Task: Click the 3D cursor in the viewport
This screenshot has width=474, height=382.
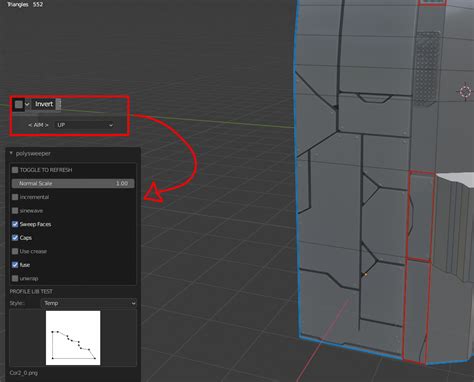Action: [465, 91]
